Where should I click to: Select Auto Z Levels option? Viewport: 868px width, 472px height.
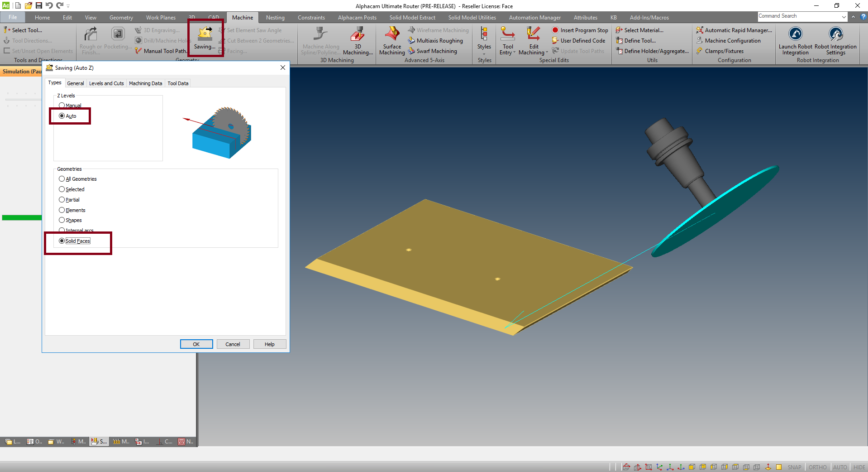click(x=67, y=116)
